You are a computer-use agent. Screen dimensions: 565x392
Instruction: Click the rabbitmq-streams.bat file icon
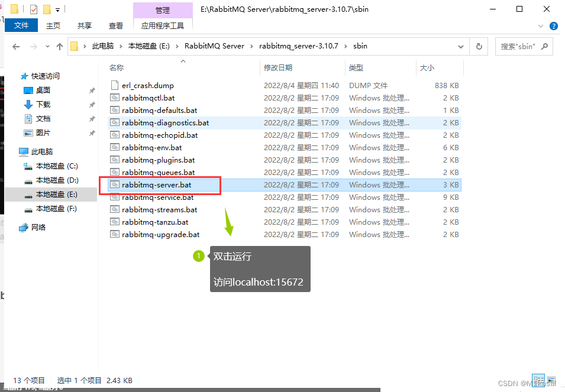(x=115, y=209)
